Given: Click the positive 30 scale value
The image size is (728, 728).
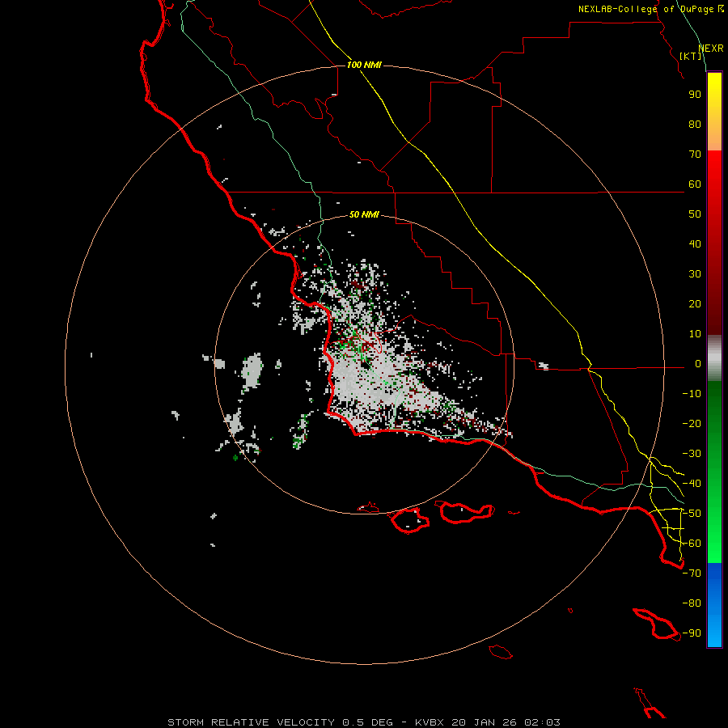Looking at the screenshot, I should tap(695, 274).
